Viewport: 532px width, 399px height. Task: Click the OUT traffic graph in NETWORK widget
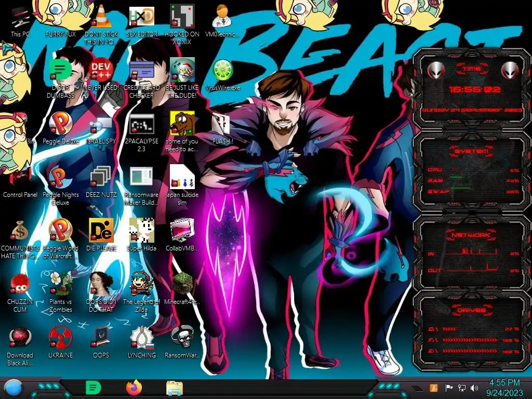tap(472, 268)
